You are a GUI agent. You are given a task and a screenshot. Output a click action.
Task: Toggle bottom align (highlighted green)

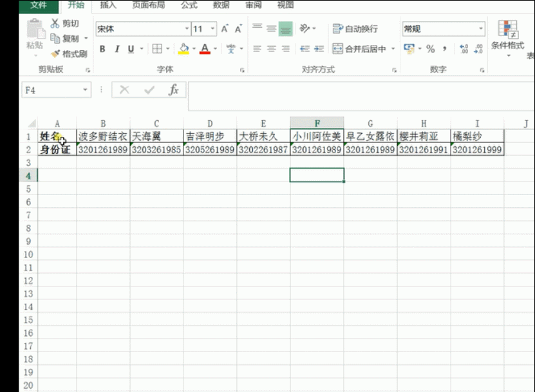(286, 29)
